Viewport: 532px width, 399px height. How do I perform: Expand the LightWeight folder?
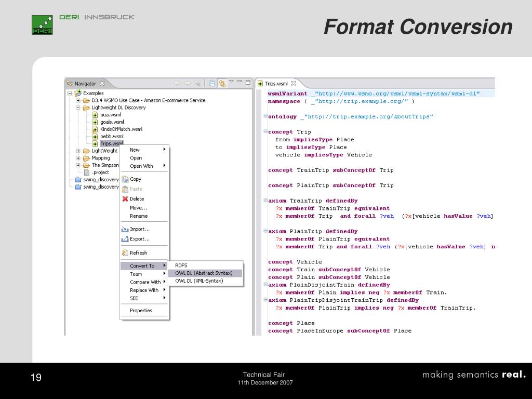(78, 151)
